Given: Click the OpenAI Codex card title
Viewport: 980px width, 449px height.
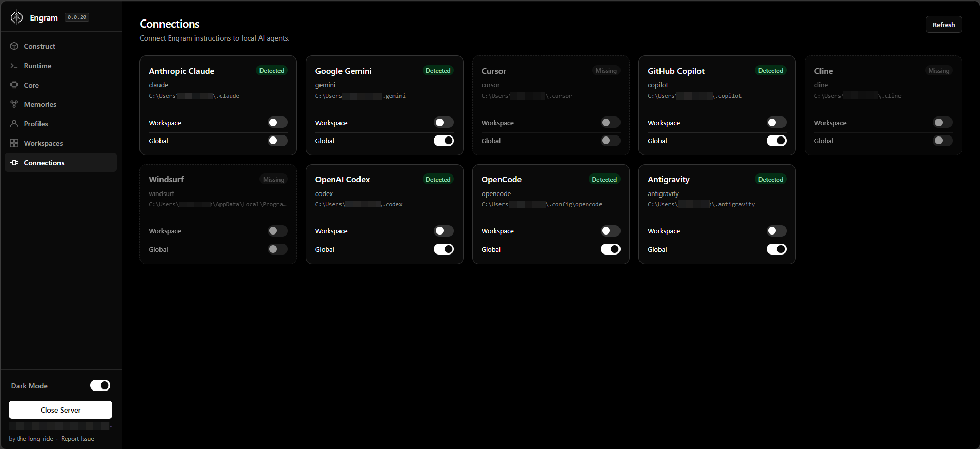Looking at the screenshot, I should coord(342,179).
